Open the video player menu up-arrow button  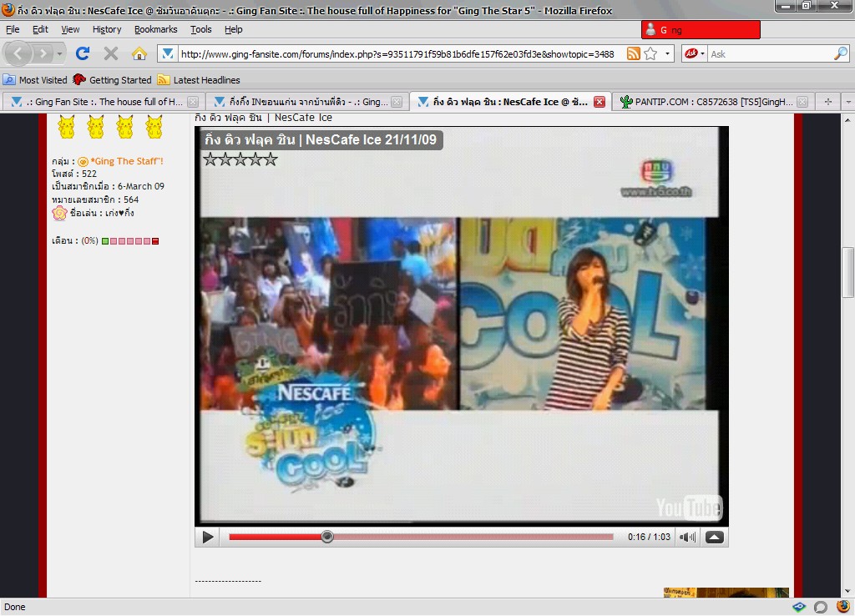click(x=715, y=537)
